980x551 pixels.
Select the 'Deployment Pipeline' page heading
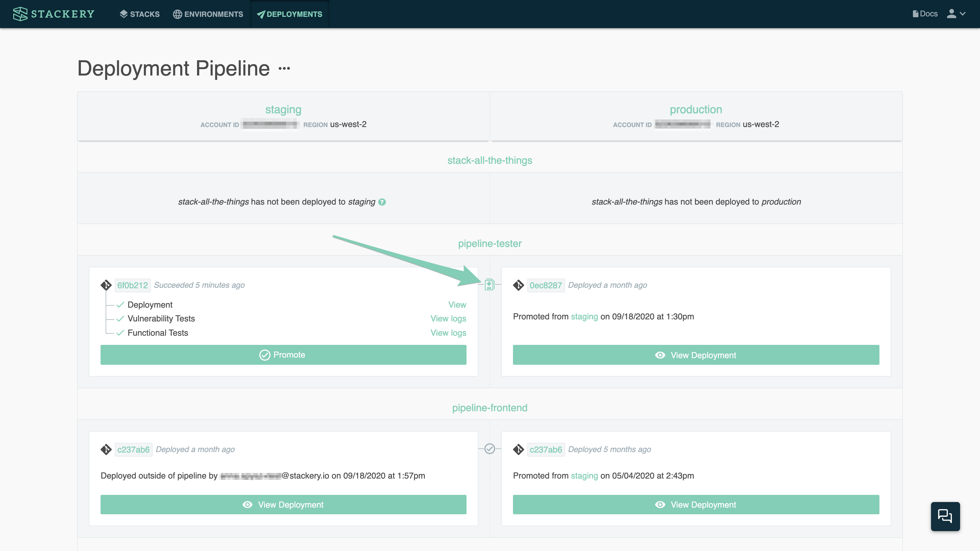(174, 68)
